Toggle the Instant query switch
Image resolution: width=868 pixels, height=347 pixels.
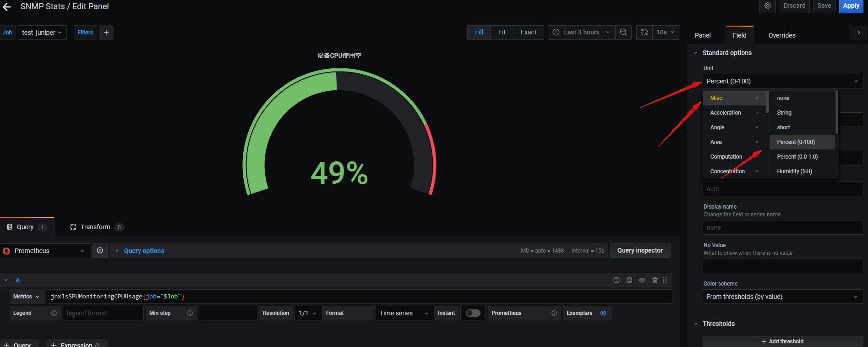coord(473,313)
